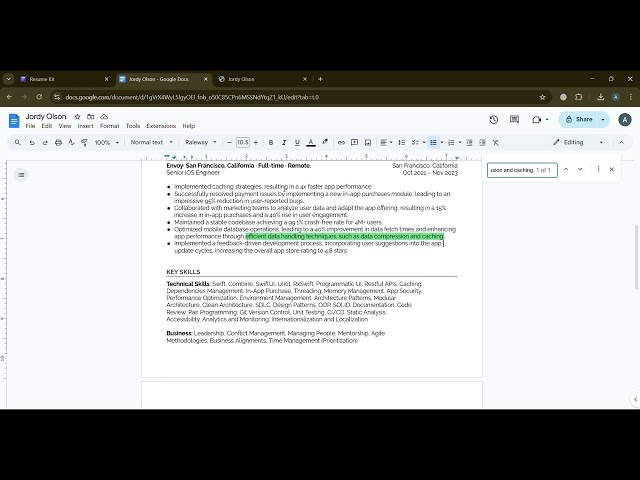The image size is (640, 480).
Task: Open the Share options arrow
Action: tap(603, 120)
